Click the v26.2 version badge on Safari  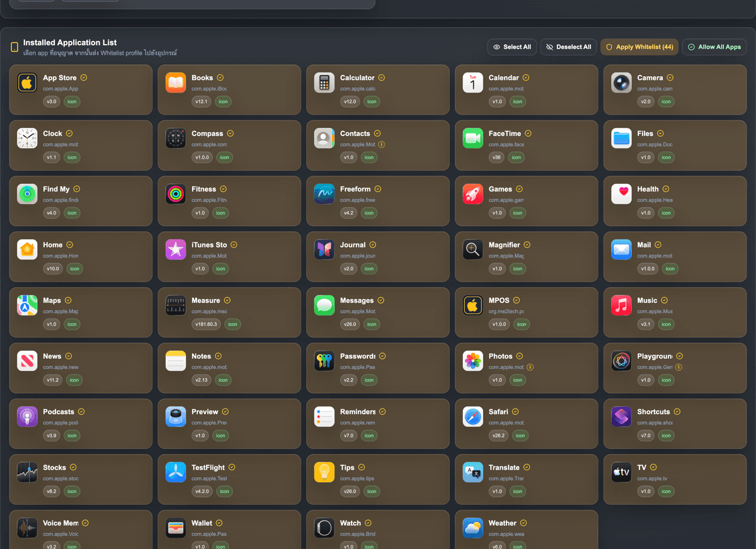[498, 436]
